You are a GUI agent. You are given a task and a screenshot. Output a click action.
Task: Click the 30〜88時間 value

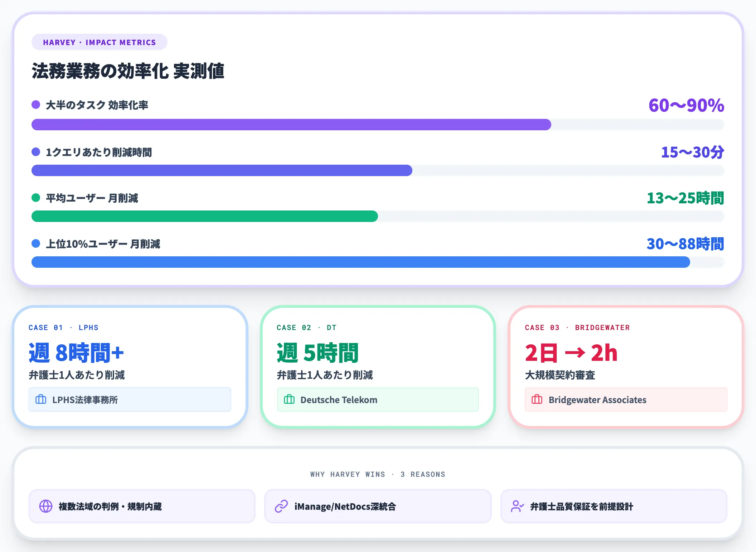(685, 244)
